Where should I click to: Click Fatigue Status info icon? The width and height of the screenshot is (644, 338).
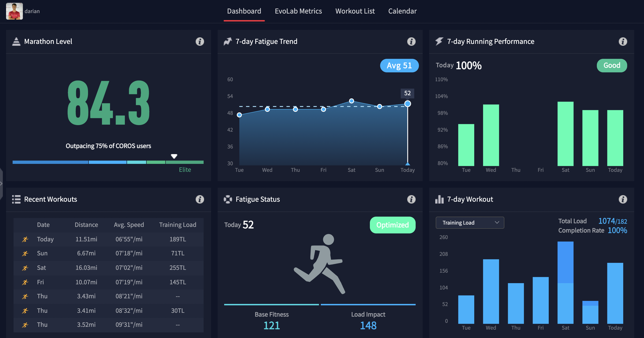pyautogui.click(x=411, y=199)
